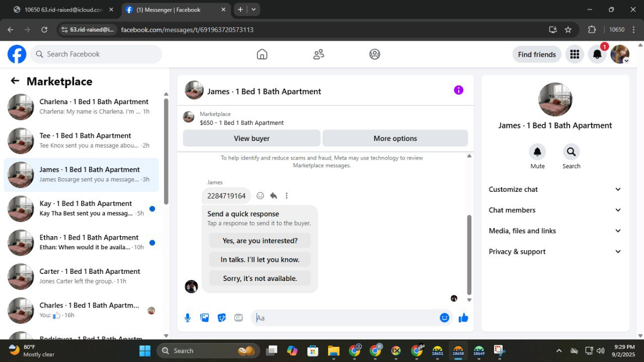Click the browser address bar URL
This screenshot has width=644, height=362.
[187, 30]
